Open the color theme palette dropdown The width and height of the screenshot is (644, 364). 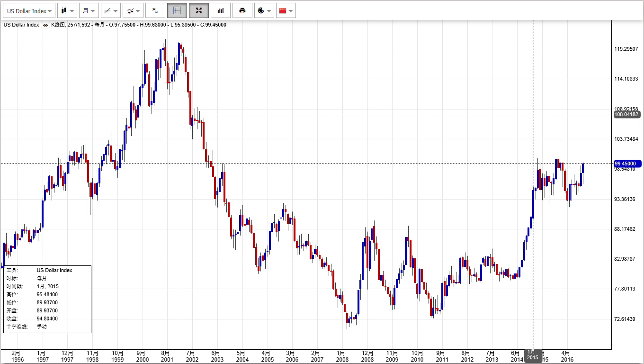[x=264, y=10]
